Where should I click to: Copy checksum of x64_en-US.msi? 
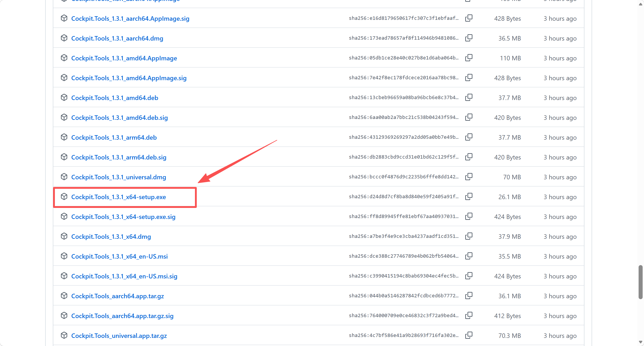tap(469, 256)
